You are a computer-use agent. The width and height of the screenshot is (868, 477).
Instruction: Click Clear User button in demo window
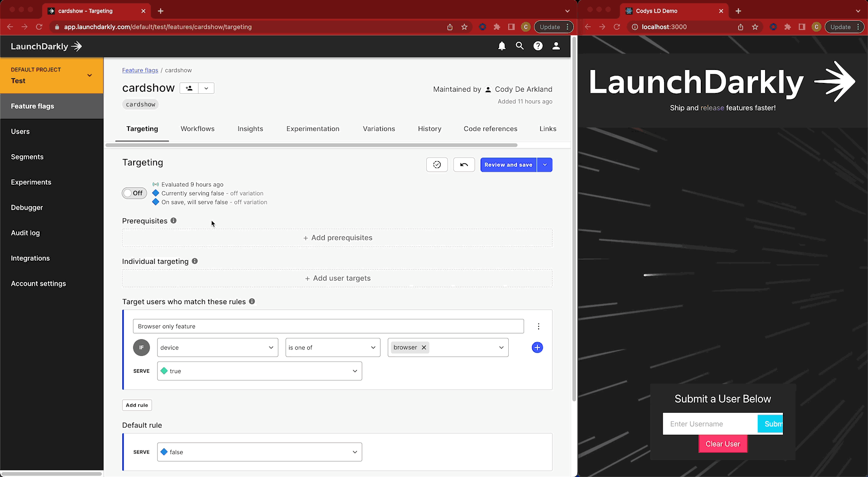click(x=723, y=444)
